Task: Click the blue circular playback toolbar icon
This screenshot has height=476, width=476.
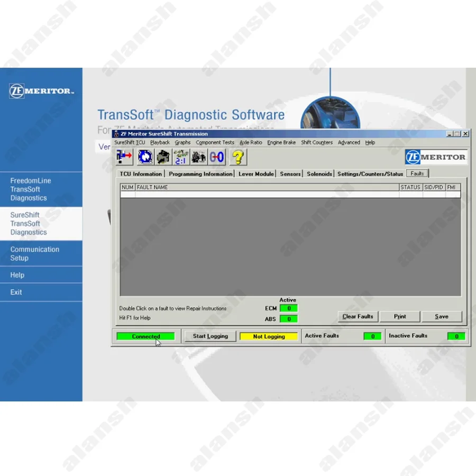Action: [x=145, y=157]
